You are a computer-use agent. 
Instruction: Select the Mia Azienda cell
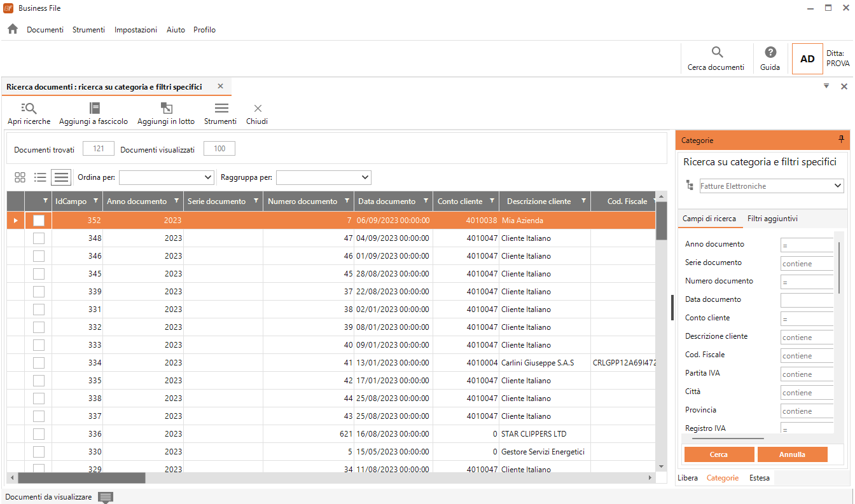(545, 221)
